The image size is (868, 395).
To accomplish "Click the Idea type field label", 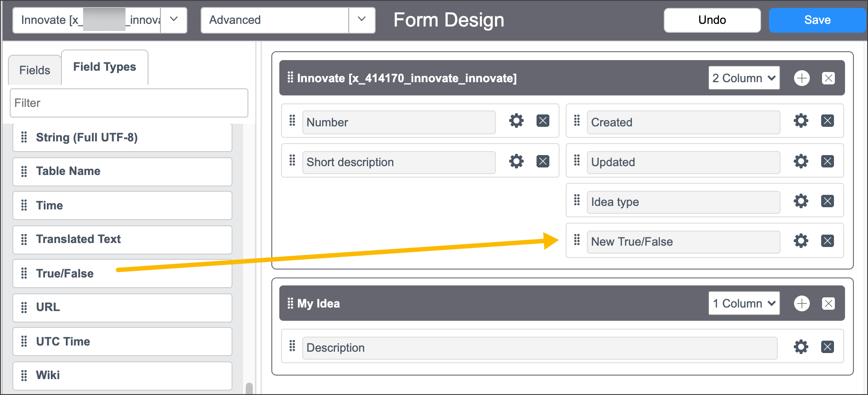I will point(683,202).
